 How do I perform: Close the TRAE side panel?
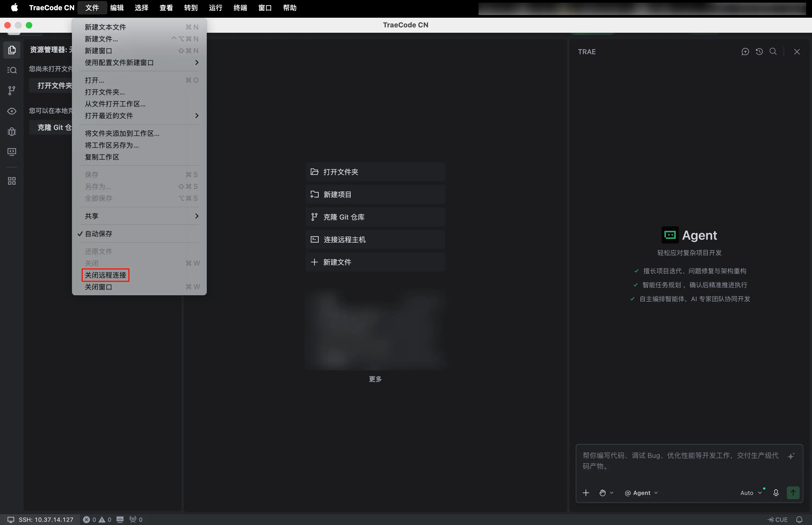797,52
